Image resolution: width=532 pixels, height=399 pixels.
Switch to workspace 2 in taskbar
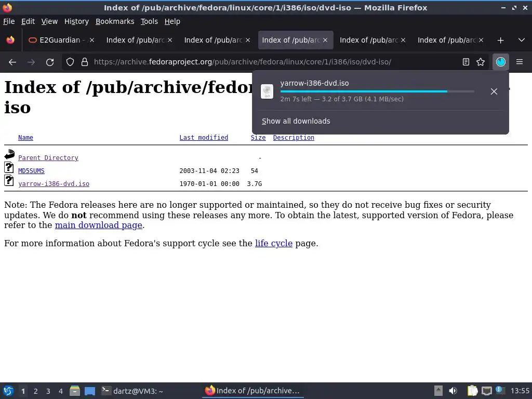36,391
